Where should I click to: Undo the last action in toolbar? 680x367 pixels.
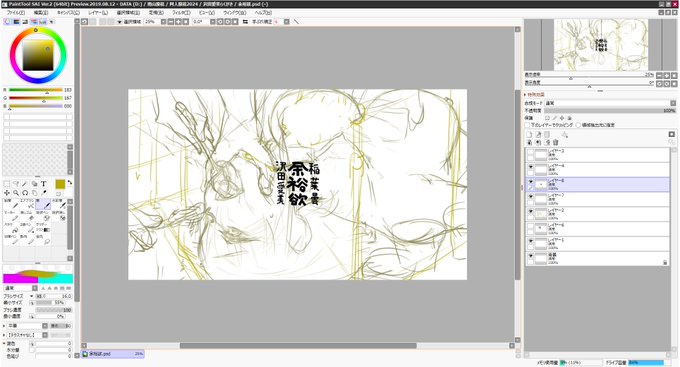point(85,22)
